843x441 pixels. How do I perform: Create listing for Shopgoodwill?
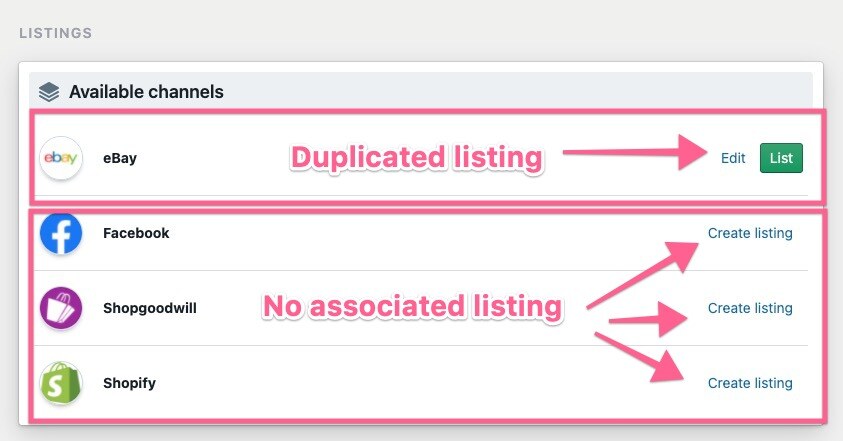(750, 308)
